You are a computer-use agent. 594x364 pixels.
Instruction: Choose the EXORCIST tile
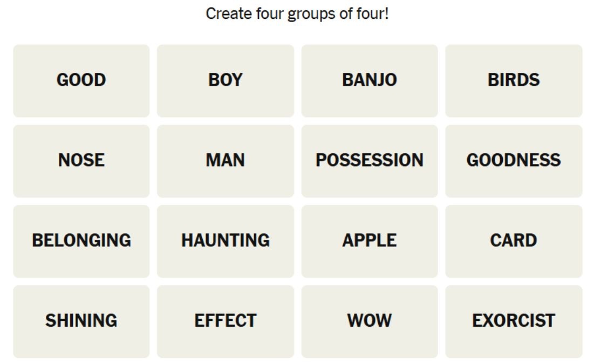click(514, 321)
